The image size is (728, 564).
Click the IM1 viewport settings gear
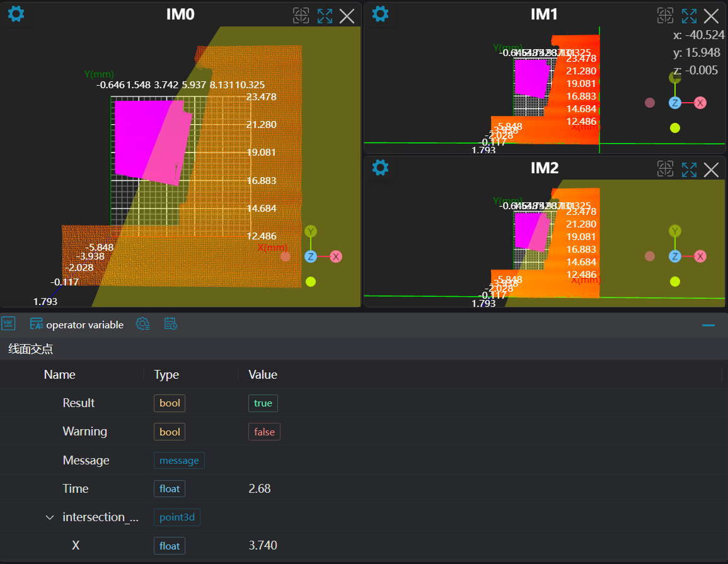click(x=380, y=14)
